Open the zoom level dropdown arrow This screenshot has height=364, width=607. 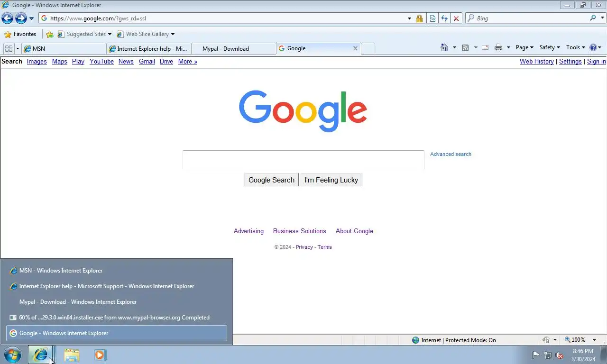coord(594,340)
